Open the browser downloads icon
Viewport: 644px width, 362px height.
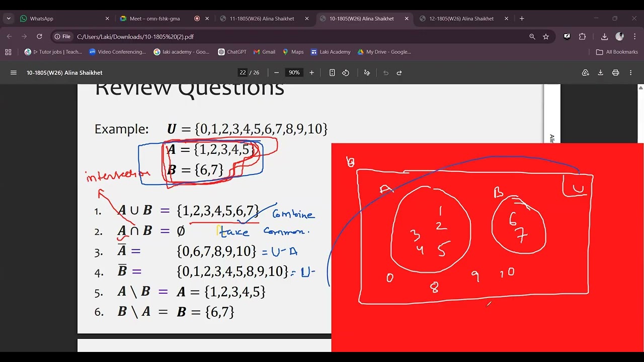point(604,37)
